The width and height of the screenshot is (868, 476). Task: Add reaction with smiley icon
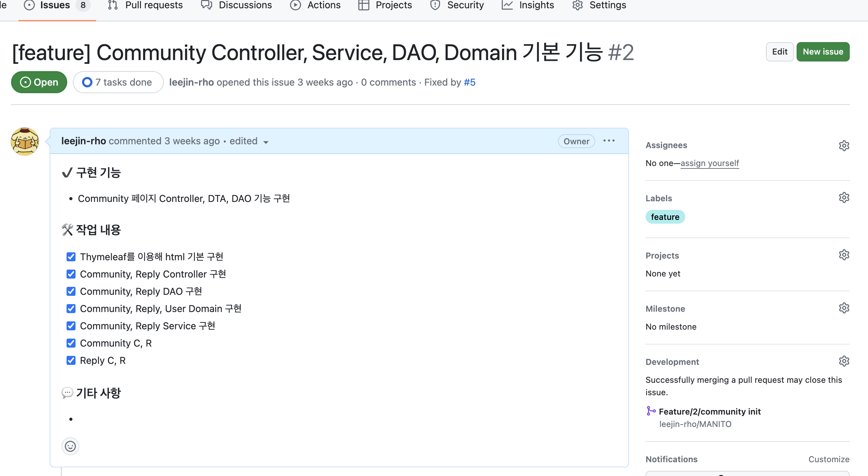70,446
